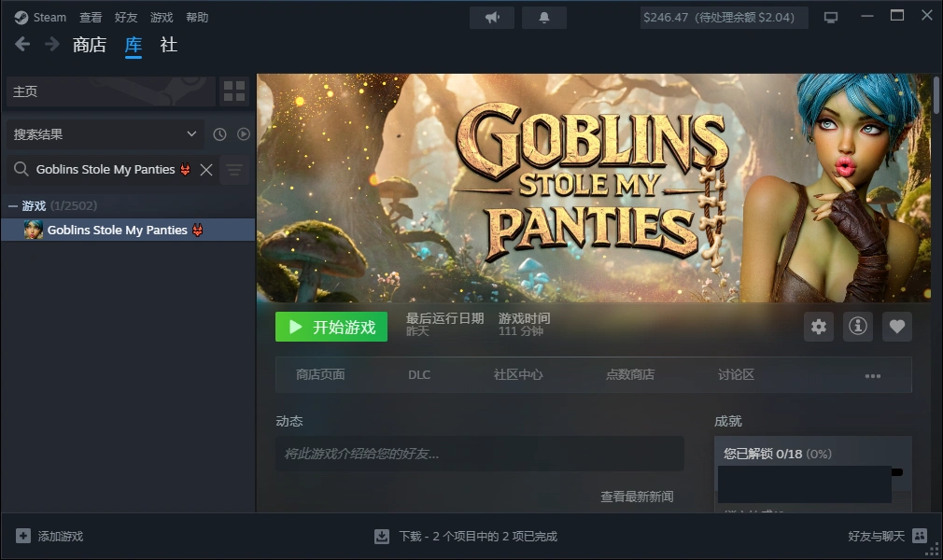
Task: Switch library to grid view icon
Action: (234, 91)
